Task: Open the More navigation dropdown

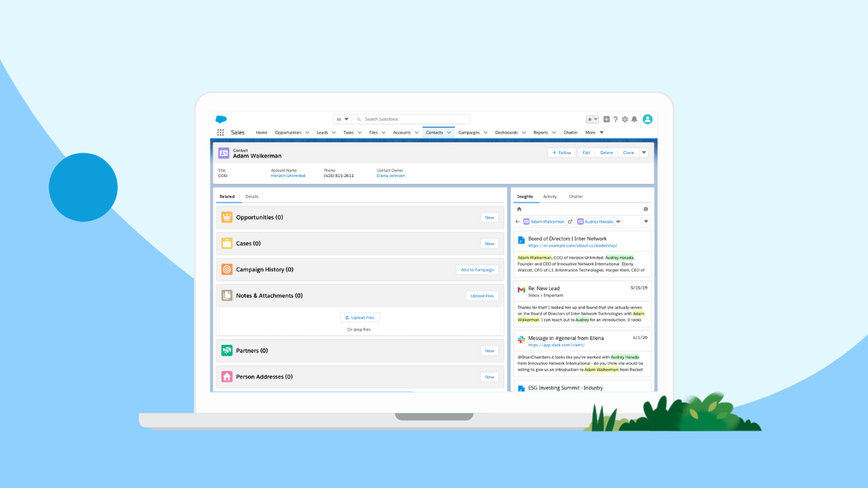Action: pyautogui.click(x=595, y=132)
